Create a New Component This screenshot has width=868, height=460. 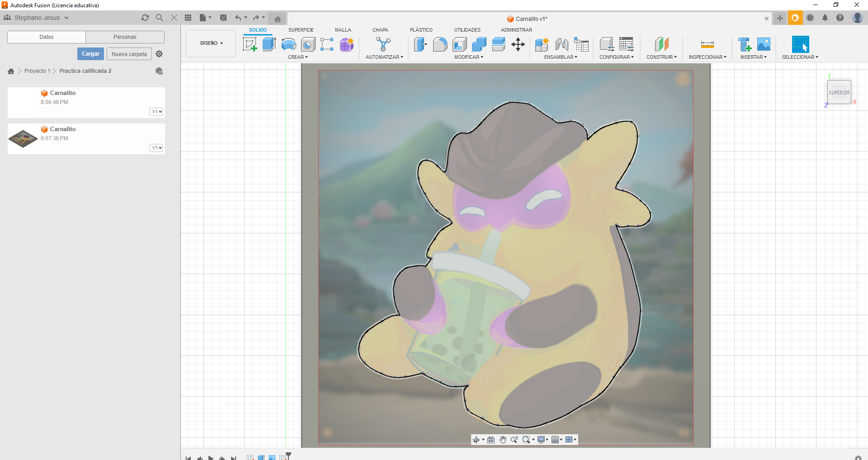tap(542, 44)
